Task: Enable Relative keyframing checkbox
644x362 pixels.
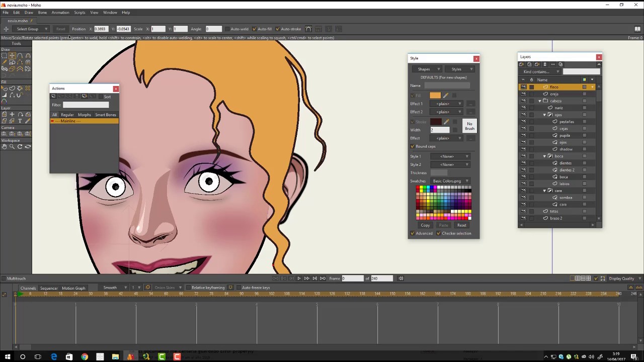Action: coord(188,288)
